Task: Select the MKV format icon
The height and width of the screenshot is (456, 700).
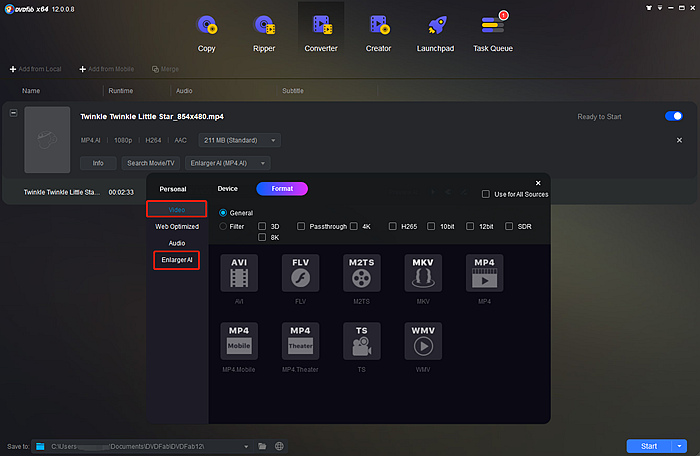Action: (423, 273)
